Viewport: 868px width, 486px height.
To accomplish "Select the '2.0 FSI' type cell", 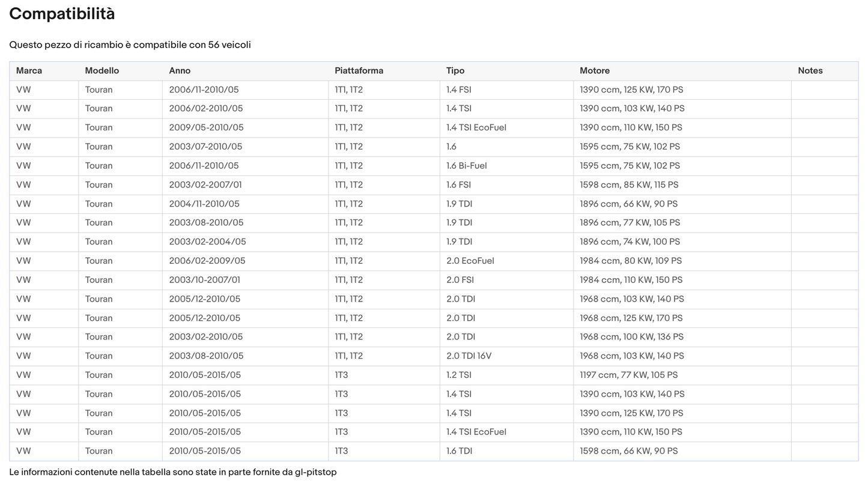I will point(460,280).
